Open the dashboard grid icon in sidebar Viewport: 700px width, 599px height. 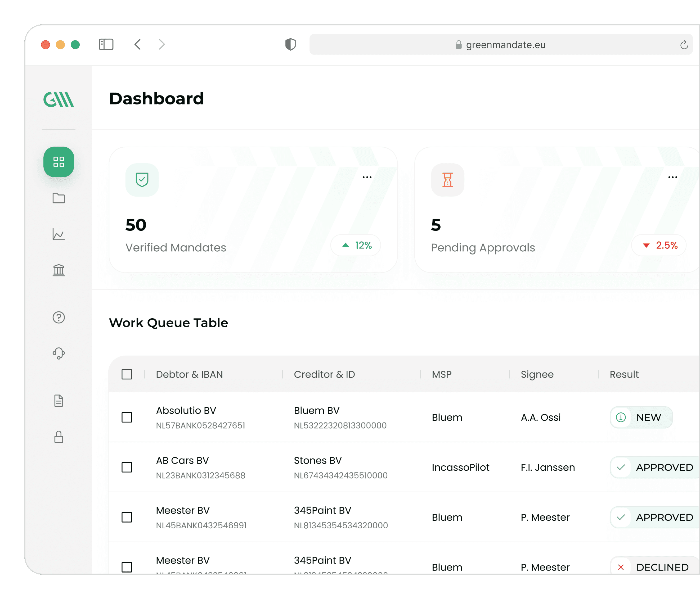(59, 162)
